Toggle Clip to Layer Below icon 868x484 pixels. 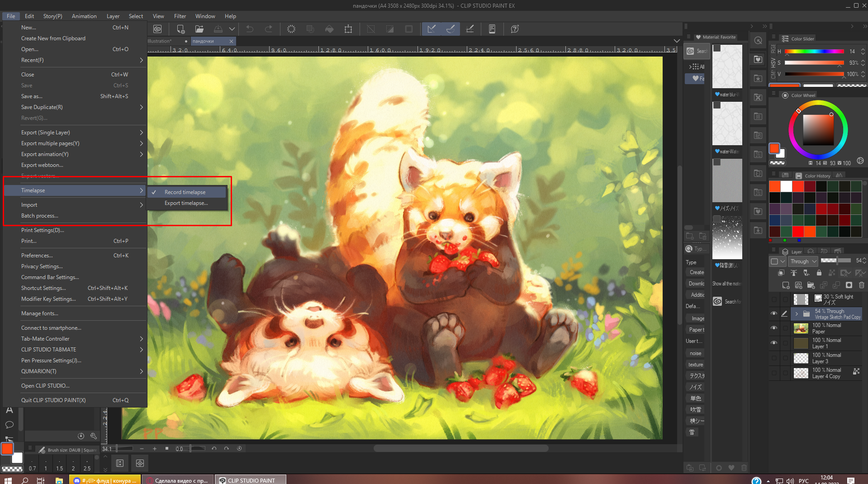pos(781,273)
